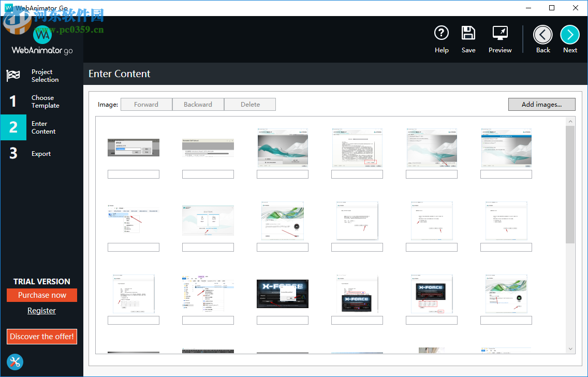Launch Preview from monitor icon
The width and height of the screenshot is (588, 377).
(x=500, y=33)
